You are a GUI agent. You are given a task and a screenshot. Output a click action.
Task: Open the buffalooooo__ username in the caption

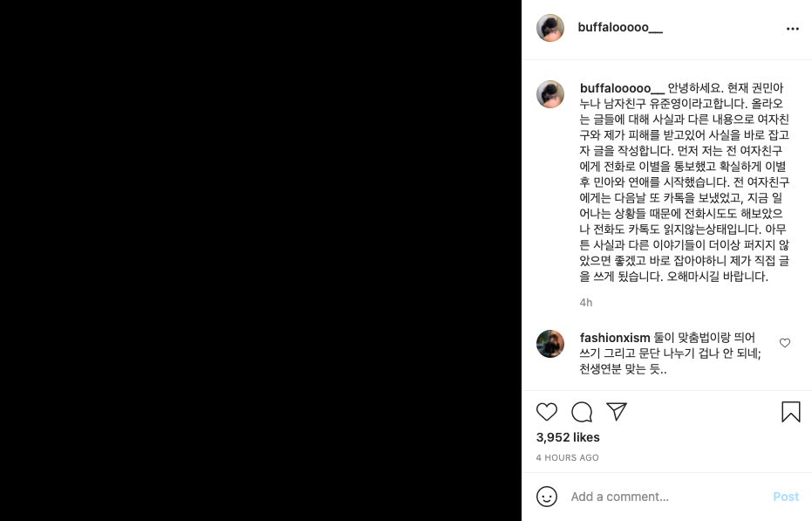[x=621, y=88]
